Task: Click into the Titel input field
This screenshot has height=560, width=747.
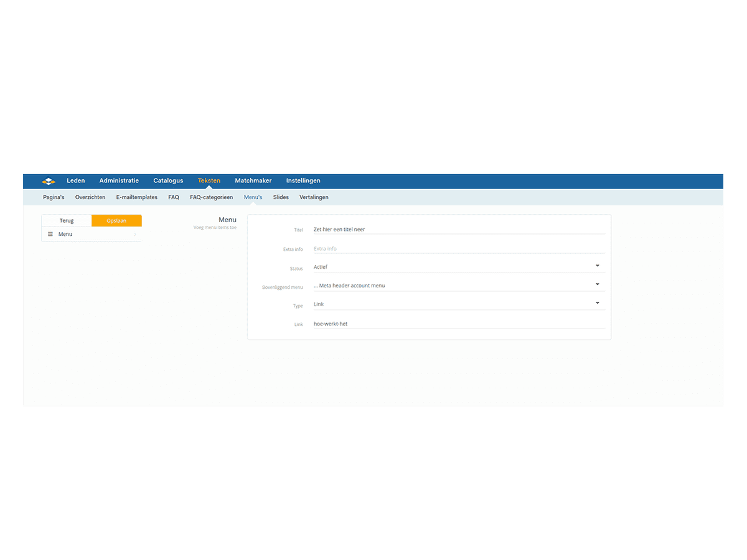Action: [x=458, y=230]
